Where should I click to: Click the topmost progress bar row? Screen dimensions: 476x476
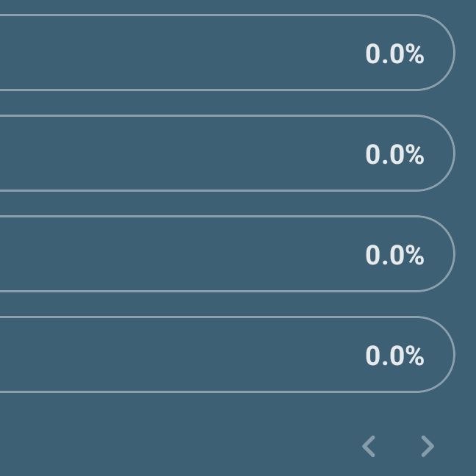pos(228,52)
